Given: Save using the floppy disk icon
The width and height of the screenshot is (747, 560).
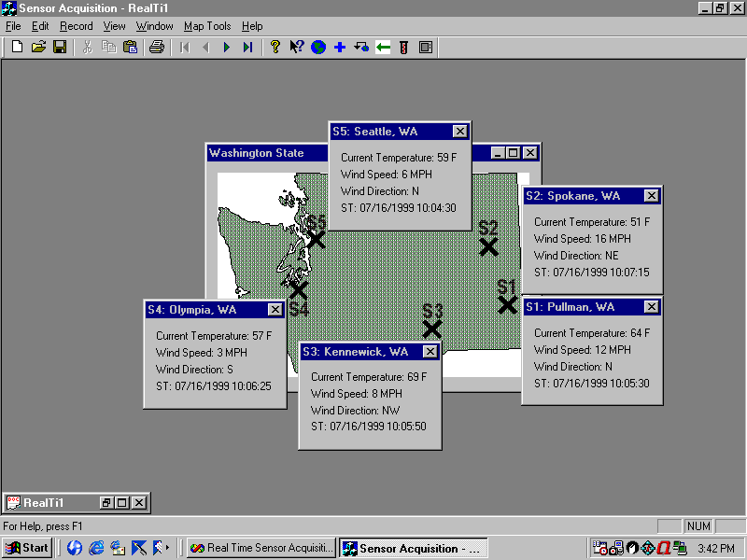Looking at the screenshot, I should coord(59,47).
